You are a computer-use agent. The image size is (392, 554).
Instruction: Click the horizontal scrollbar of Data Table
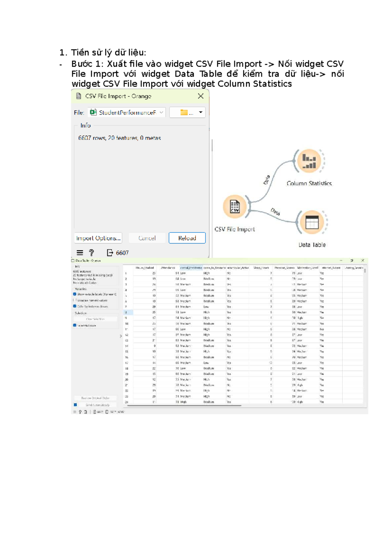coord(184,406)
